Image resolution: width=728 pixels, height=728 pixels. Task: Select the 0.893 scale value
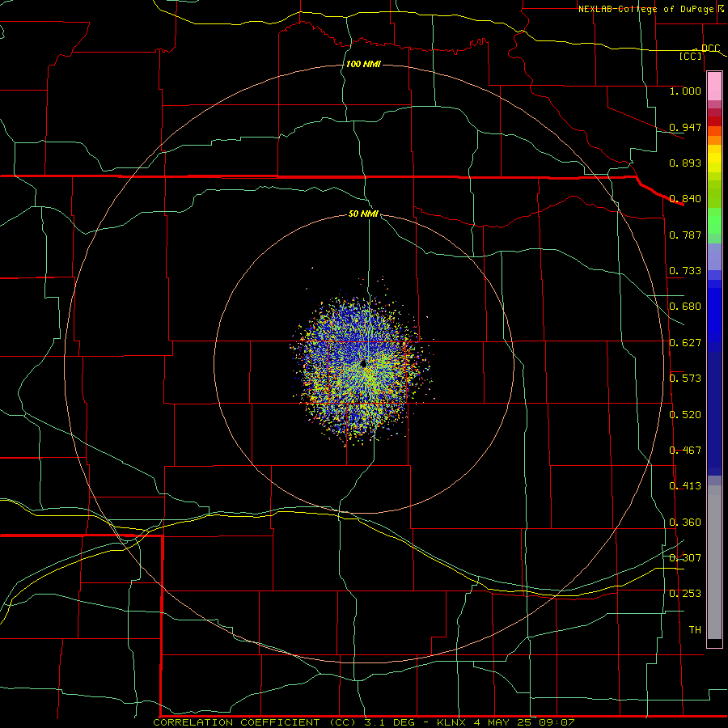[685, 163]
